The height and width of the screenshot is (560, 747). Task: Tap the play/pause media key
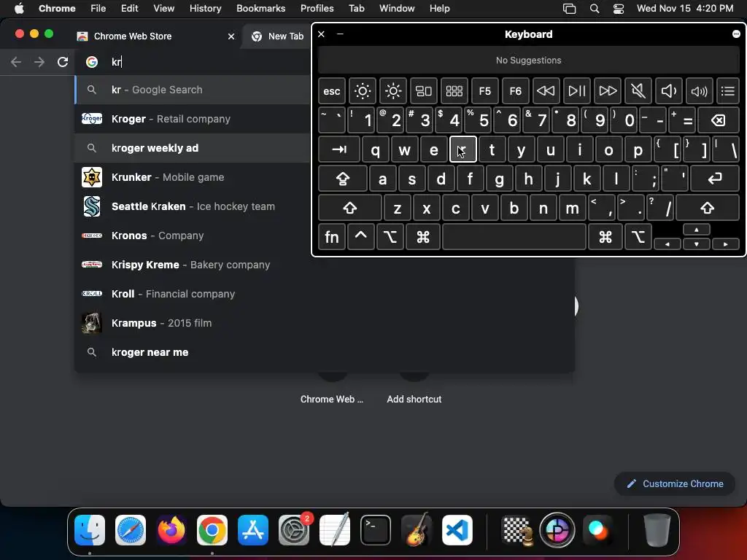click(x=576, y=91)
